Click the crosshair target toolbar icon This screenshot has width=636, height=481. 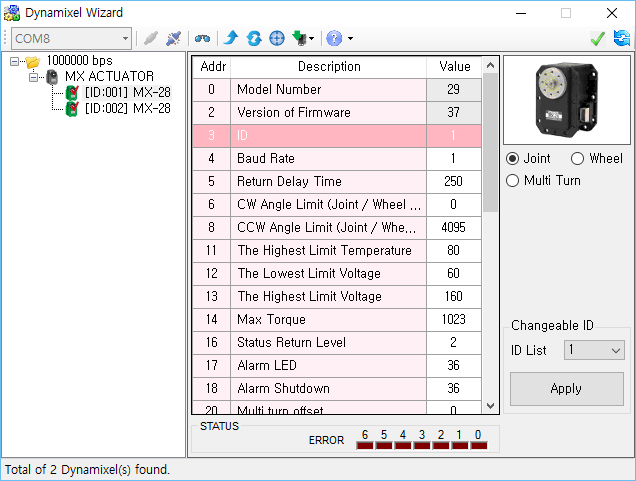(277, 39)
